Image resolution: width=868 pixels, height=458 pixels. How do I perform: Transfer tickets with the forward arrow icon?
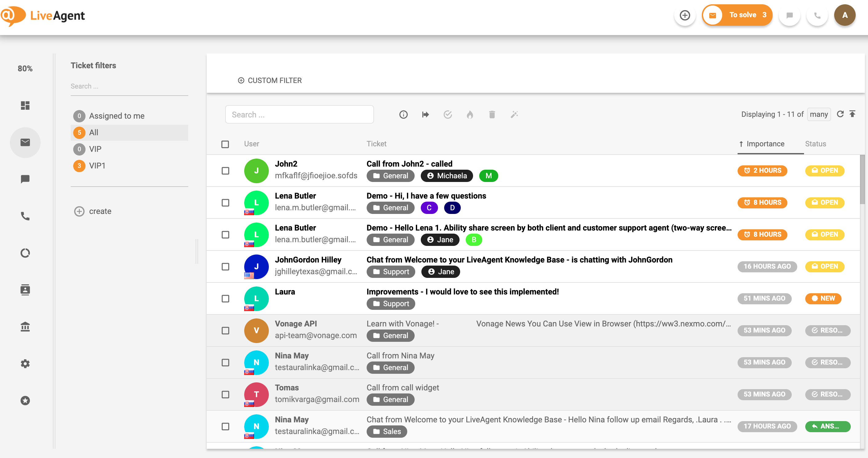[426, 114]
